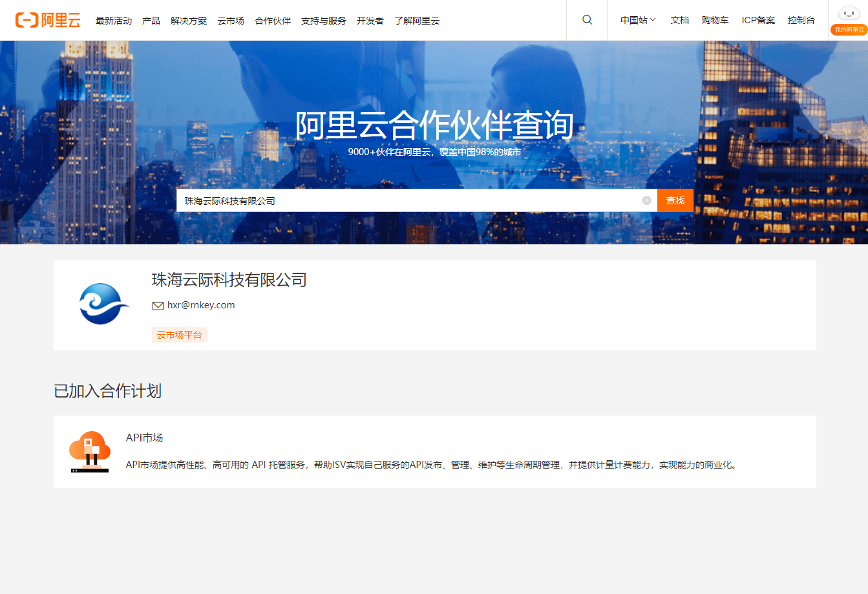Open the 解决方案 menu
Screen dimensions: 868x594
(189, 21)
